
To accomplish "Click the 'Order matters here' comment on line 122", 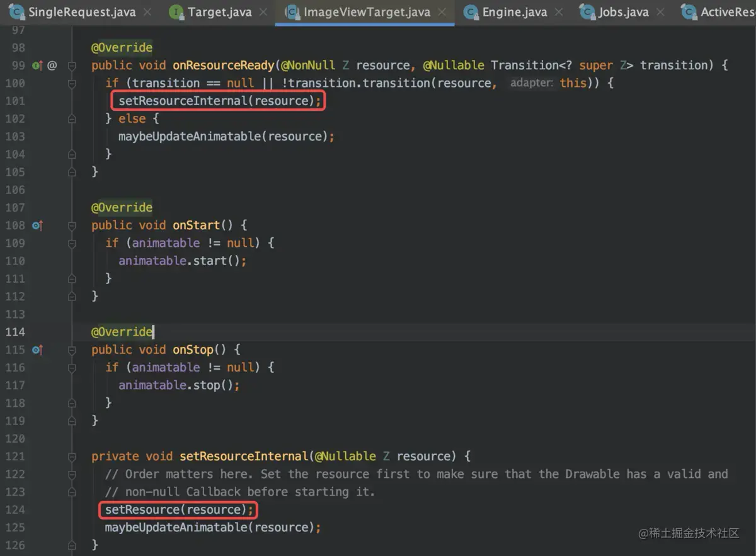I will [416, 474].
